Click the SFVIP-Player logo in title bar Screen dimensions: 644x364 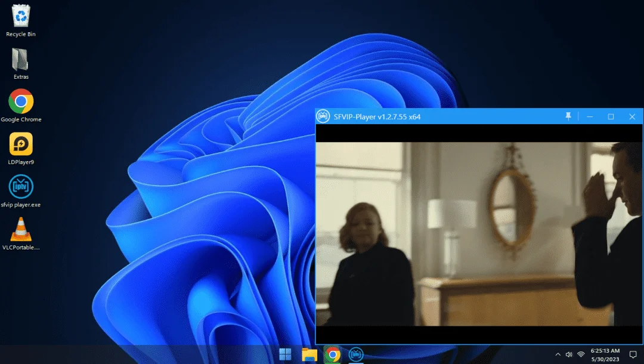pos(323,117)
